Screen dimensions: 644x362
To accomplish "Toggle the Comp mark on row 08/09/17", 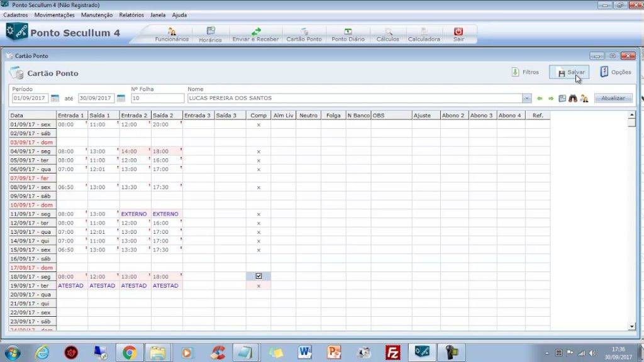I will [x=258, y=187].
